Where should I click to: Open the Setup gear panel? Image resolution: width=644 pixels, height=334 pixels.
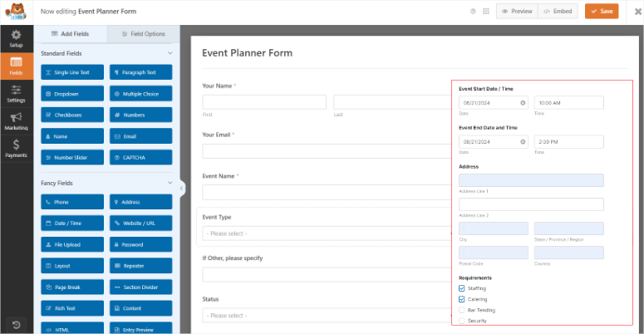[x=17, y=39]
